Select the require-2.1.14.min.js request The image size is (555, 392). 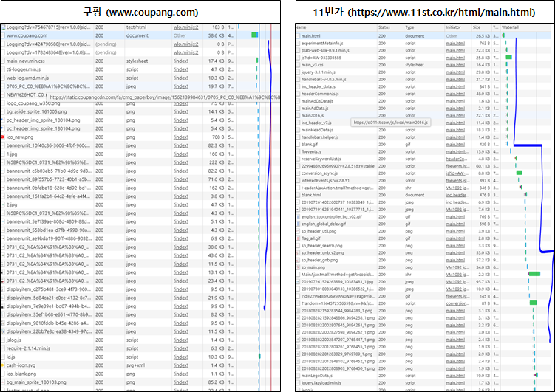click(140, 348)
